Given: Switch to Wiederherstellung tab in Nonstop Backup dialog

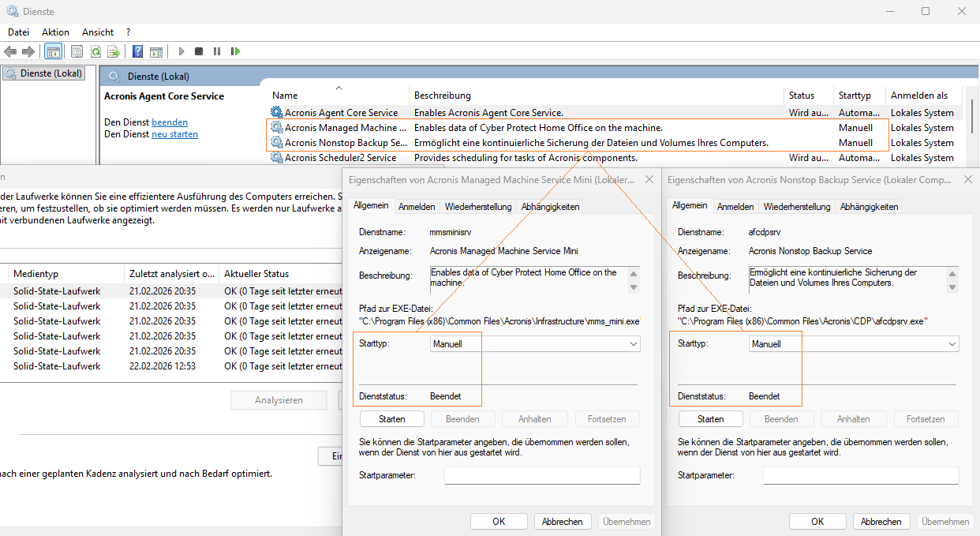Looking at the screenshot, I should point(796,207).
